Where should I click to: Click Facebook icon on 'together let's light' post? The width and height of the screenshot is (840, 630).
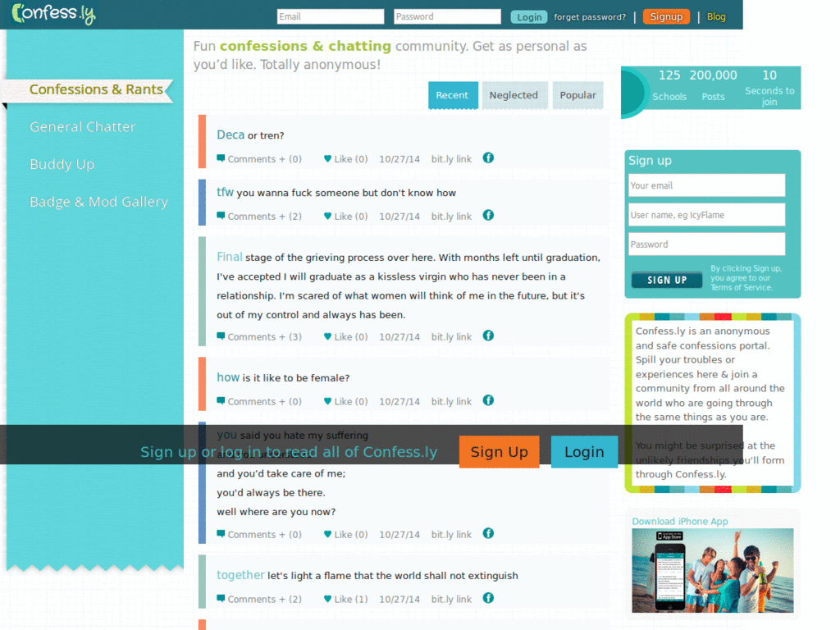pyautogui.click(x=488, y=598)
